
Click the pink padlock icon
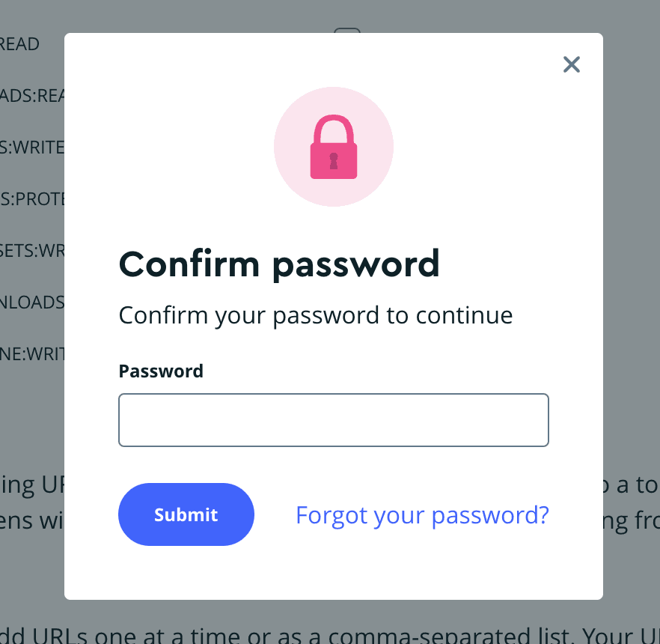pyautogui.click(x=334, y=147)
